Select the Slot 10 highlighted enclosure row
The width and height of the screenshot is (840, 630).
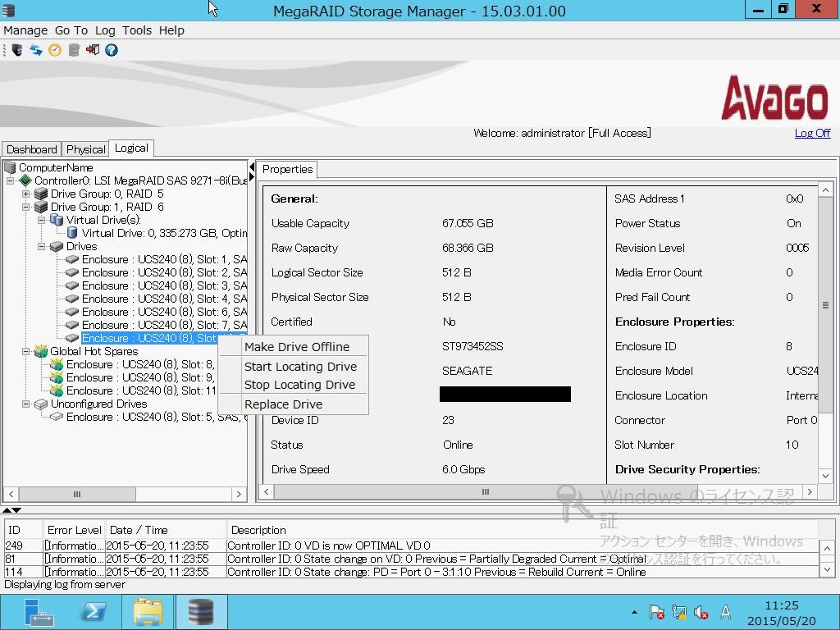[149, 338]
